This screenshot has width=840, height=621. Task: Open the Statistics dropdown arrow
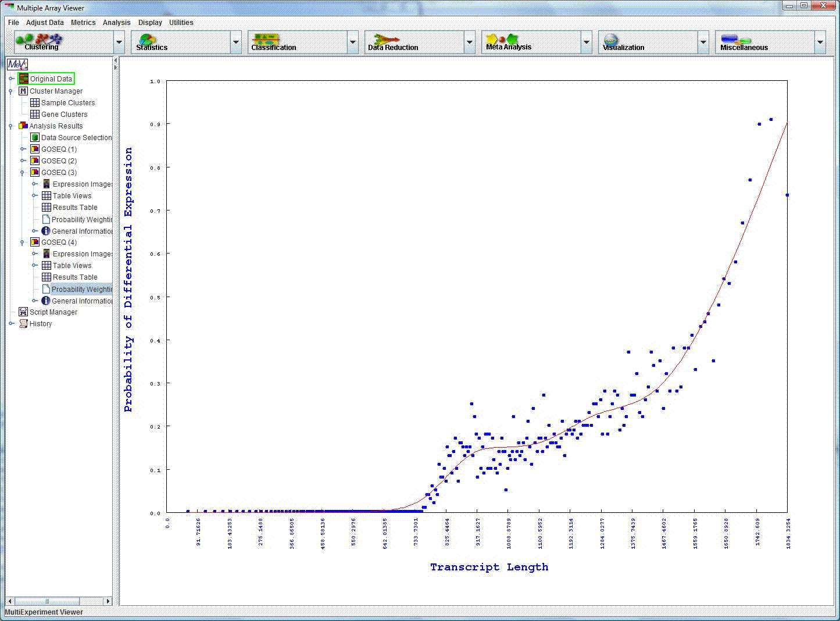coord(236,42)
